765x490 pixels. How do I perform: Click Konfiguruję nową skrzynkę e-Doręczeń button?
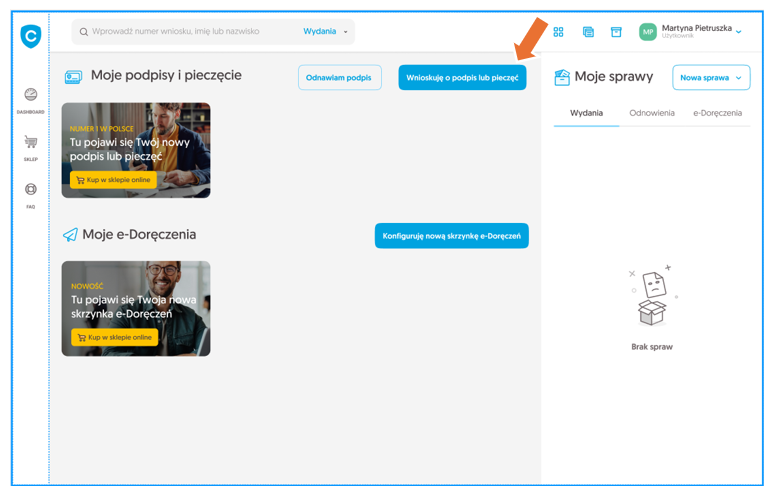tap(451, 236)
